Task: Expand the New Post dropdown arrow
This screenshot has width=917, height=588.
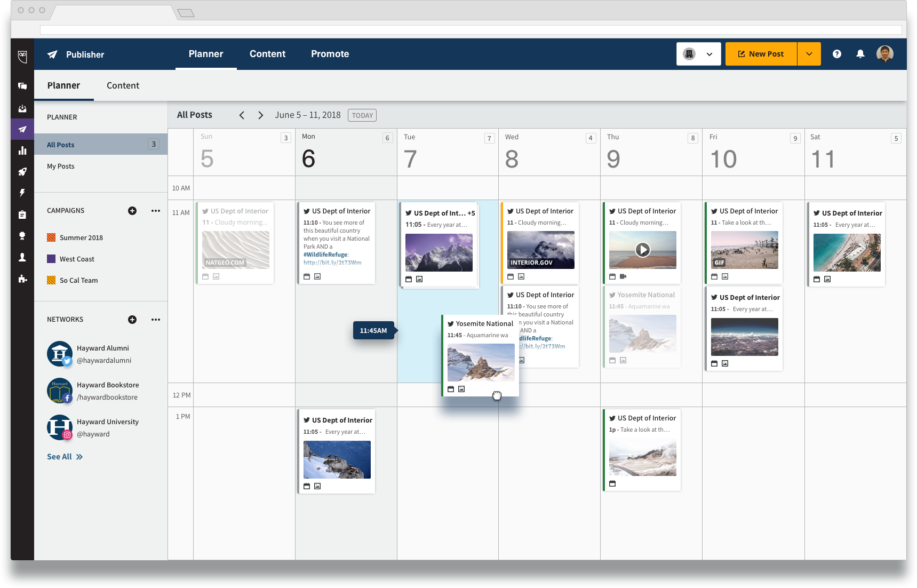Action: (809, 54)
